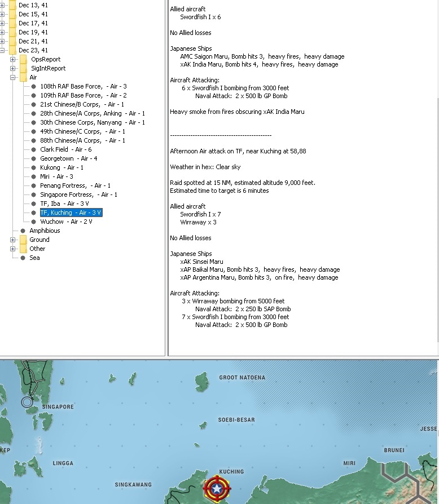The height and width of the screenshot is (504, 439).
Task: Expand the Other node
Action: (12, 249)
